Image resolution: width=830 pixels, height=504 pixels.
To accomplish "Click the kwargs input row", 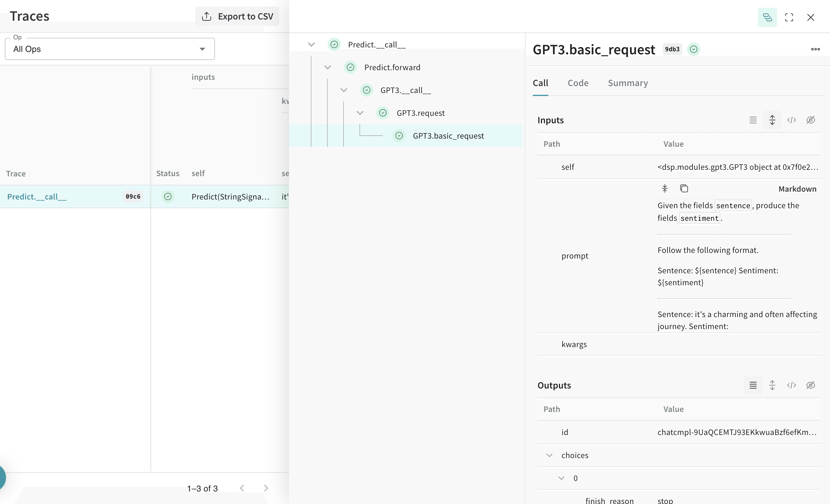I will coord(679,344).
